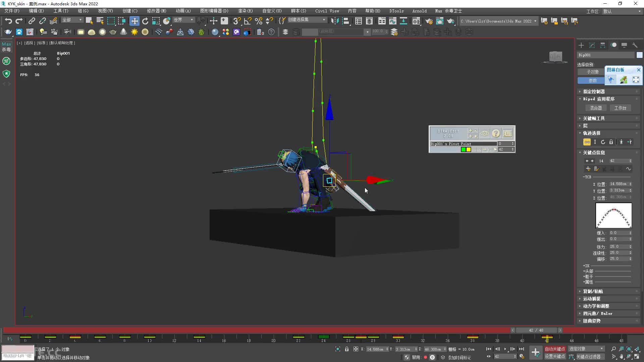Click the Cone primitive toolbar icon
This screenshot has height=362, width=644.
pyautogui.click(x=124, y=32)
